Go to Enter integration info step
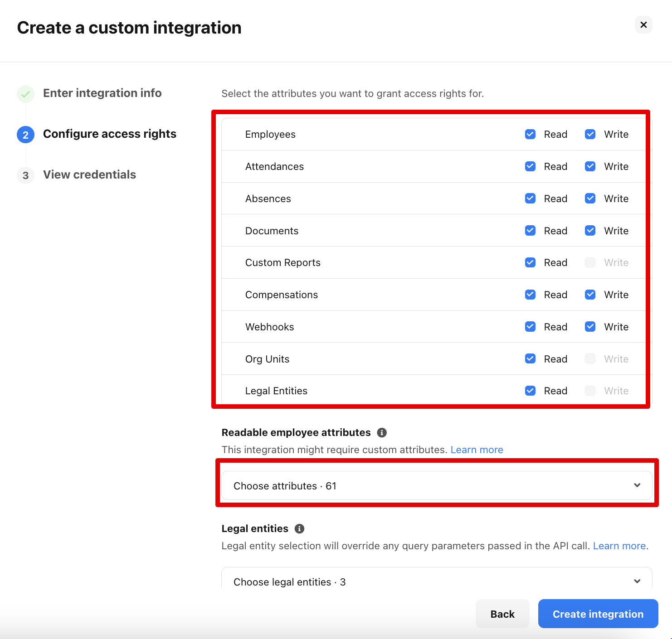 [x=102, y=93]
